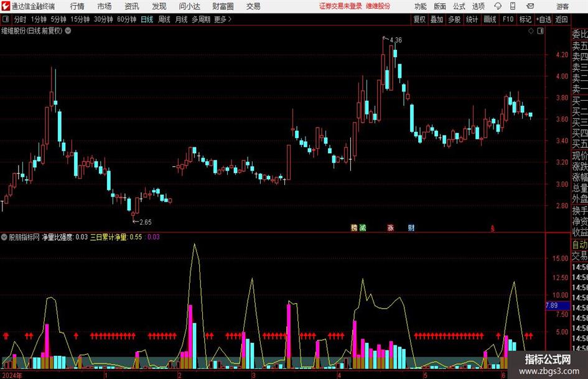Open the 问小达 menu
This screenshot has height=379, width=588.
pyautogui.click(x=189, y=6)
